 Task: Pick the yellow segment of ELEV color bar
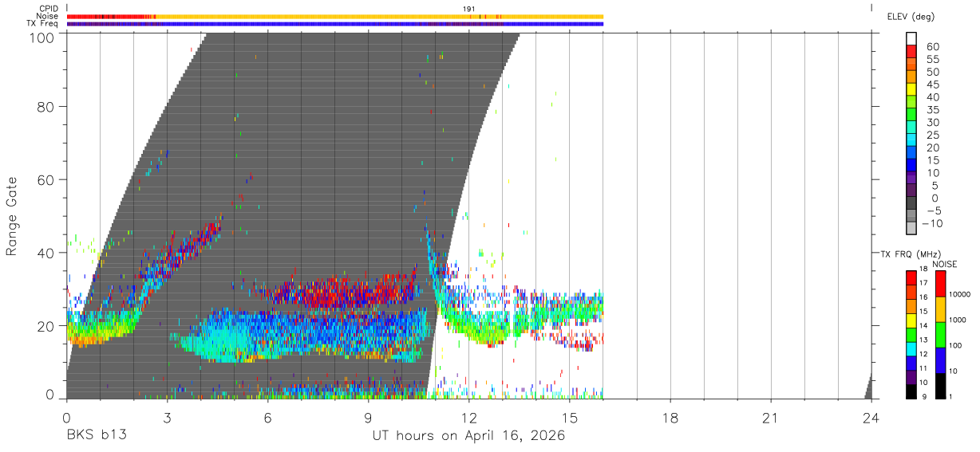point(911,89)
